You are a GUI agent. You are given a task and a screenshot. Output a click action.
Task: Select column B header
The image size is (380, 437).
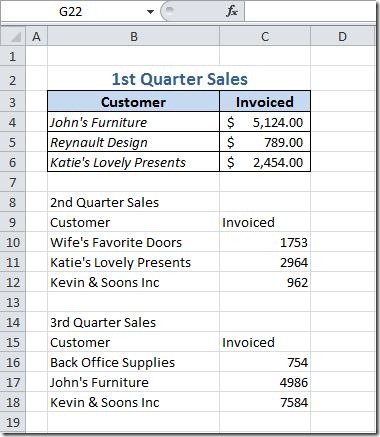(133, 37)
